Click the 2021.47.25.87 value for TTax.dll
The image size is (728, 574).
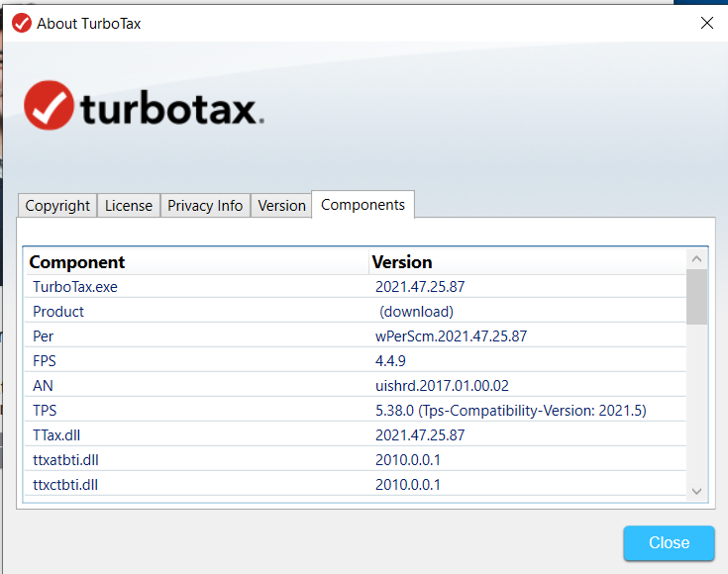tap(420, 435)
